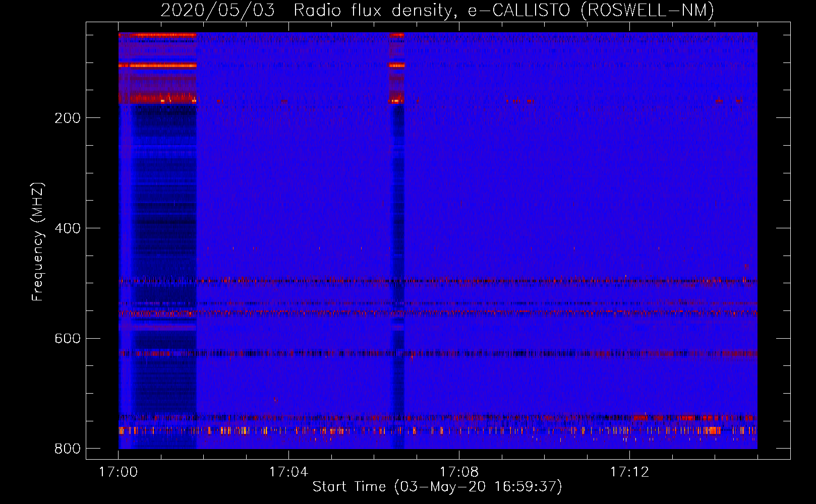Click the plot title 2020/05/03 Radio flux density

click(x=437, y=11)
